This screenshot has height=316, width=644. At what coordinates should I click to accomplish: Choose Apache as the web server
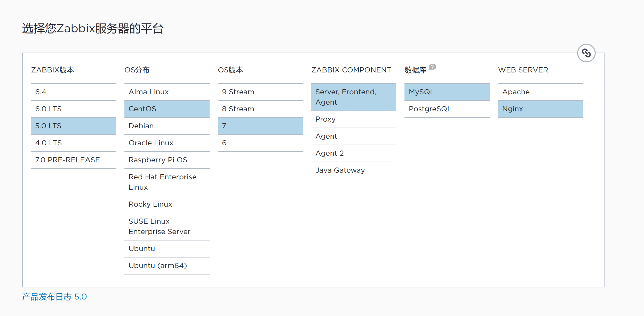tap(540, 92)
